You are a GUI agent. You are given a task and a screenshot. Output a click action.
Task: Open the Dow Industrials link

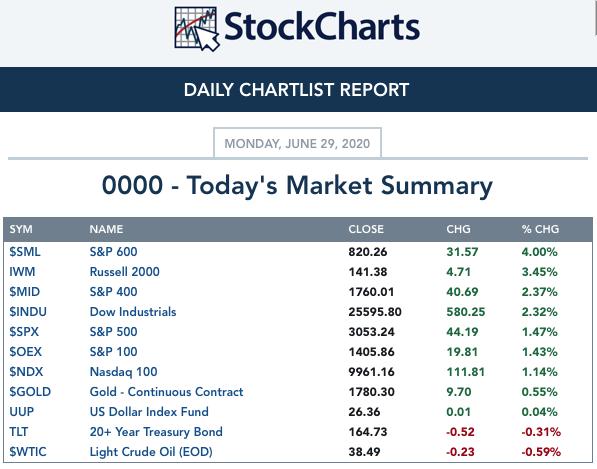(x=133, y=312)
